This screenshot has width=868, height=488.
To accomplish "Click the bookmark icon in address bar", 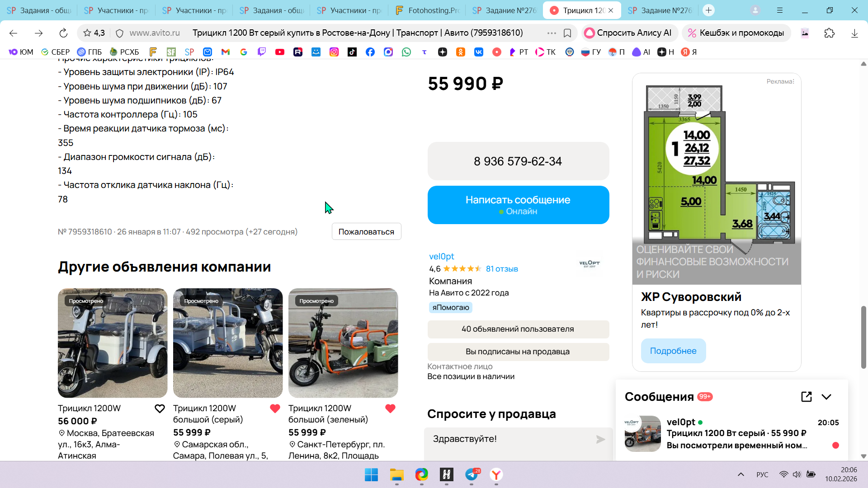I will tap(567, 33).
